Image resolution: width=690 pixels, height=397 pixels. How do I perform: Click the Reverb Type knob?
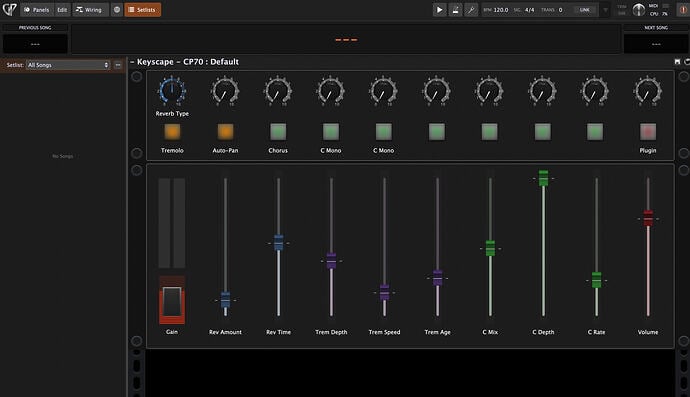coord(172,91)
